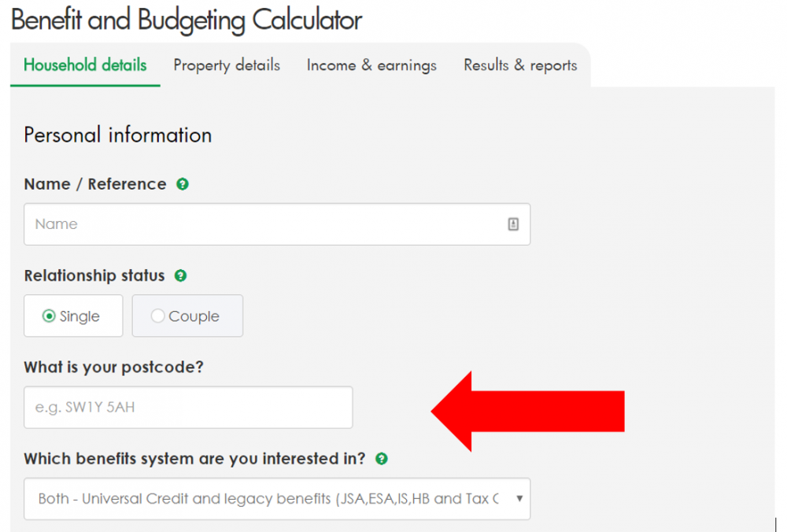Click the Personal information heading
The image size is (787, 532).
click(118, 135)
